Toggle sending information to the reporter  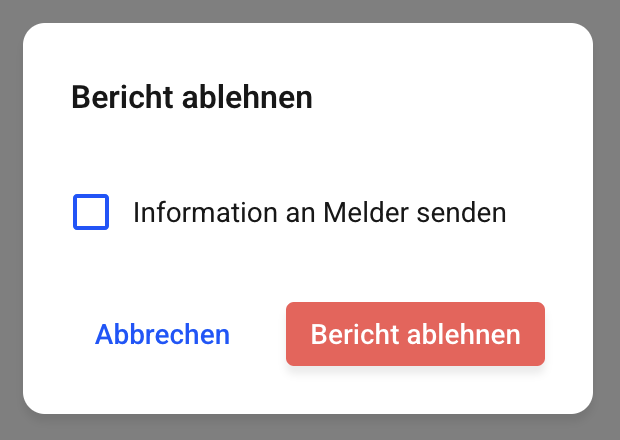point(91,212)
